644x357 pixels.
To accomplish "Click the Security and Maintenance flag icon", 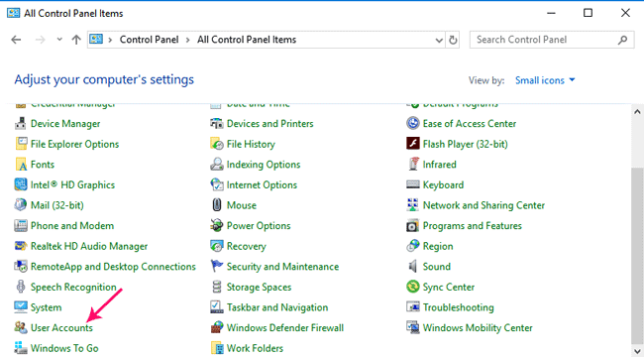I will coord(217,266).
